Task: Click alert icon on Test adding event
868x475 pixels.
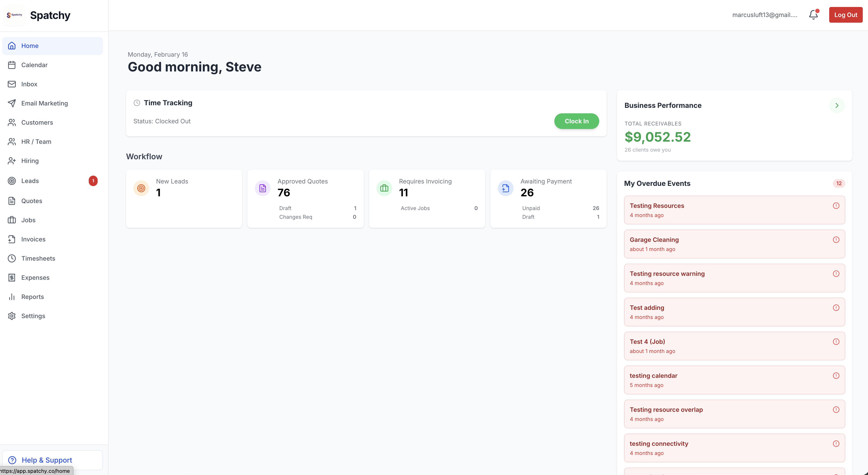Action: [836, 308]
